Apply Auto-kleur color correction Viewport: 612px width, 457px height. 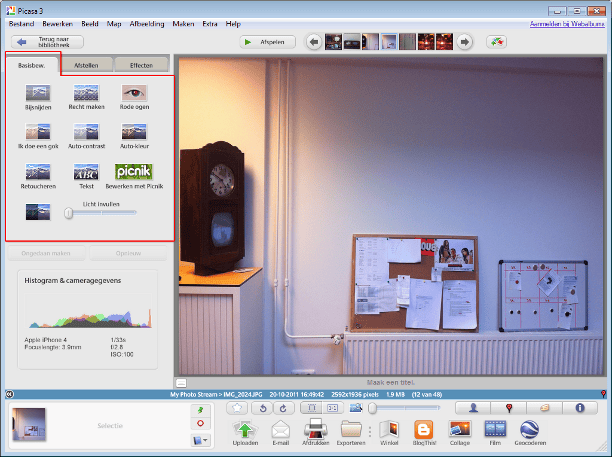pyautogui.click(x=134, y=132)
